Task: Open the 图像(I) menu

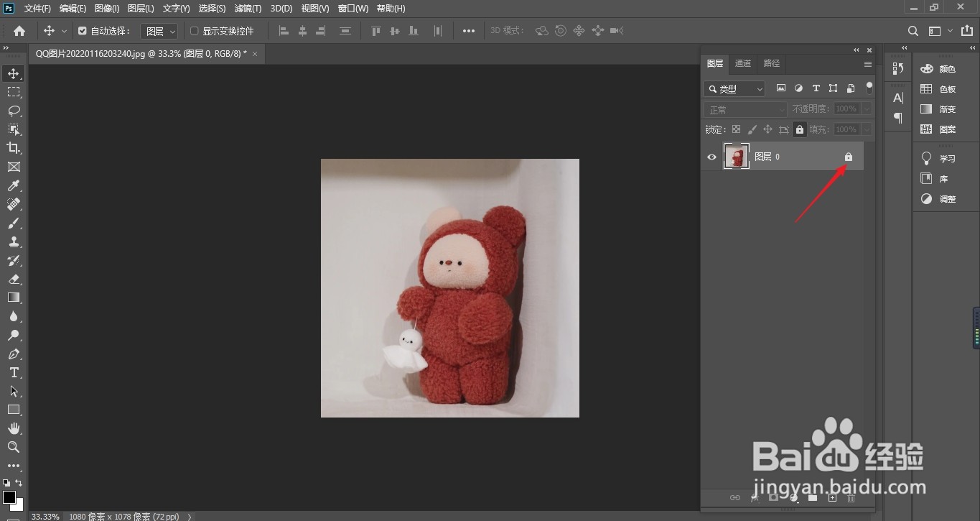Action: 107,9
